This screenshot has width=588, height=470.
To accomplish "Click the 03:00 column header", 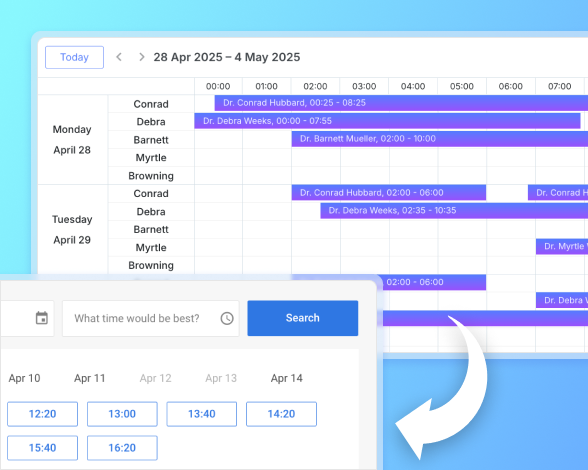I will click(x=364, y=86).
